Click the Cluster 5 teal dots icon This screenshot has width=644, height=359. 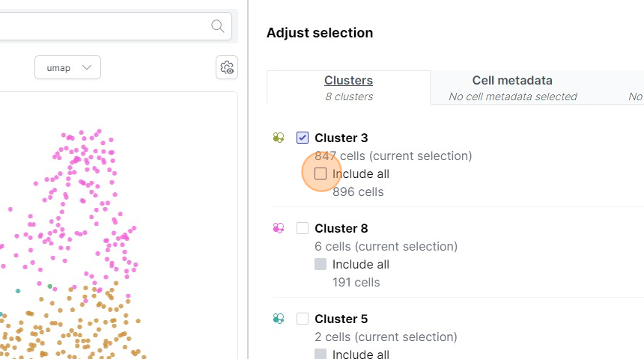coord(279,319)
